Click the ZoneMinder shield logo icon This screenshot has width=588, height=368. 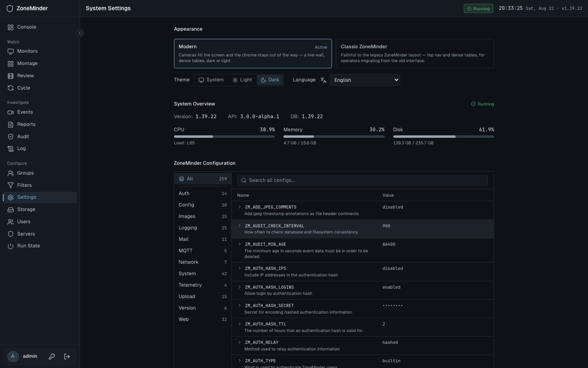click(10, 8)
